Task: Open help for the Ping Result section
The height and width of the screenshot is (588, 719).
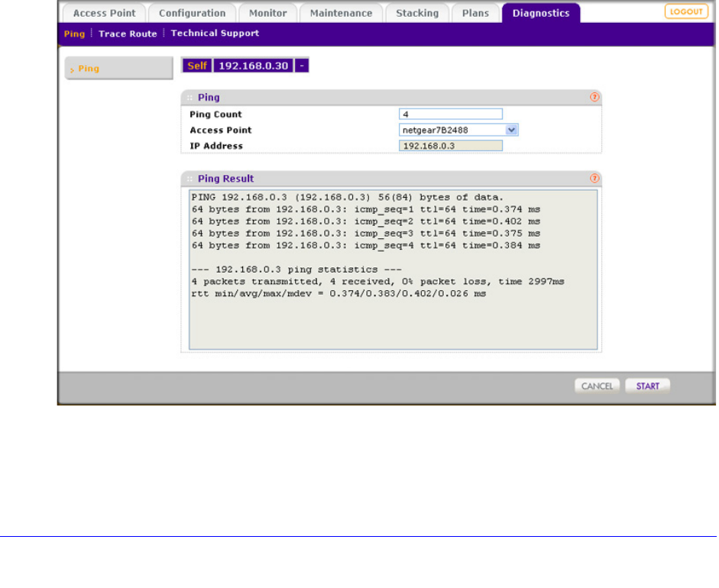Action: [x=594, y=178]
